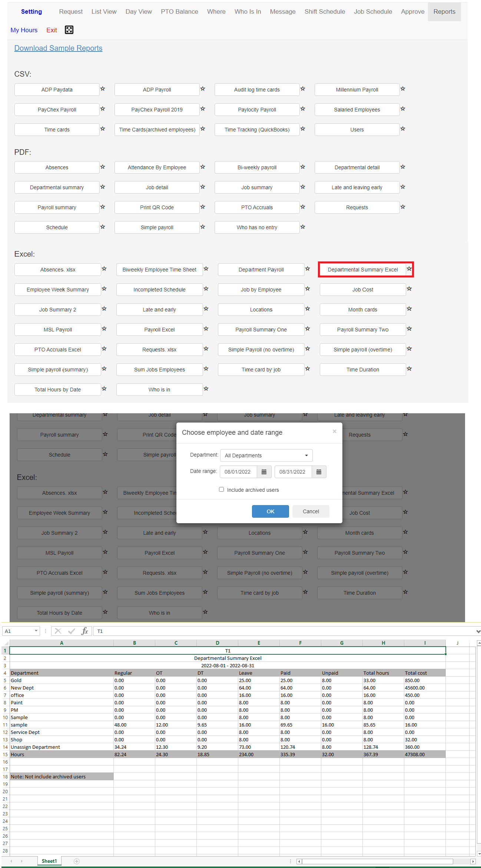Click the end date field 08/31/2022

click(x=293, y=472)
